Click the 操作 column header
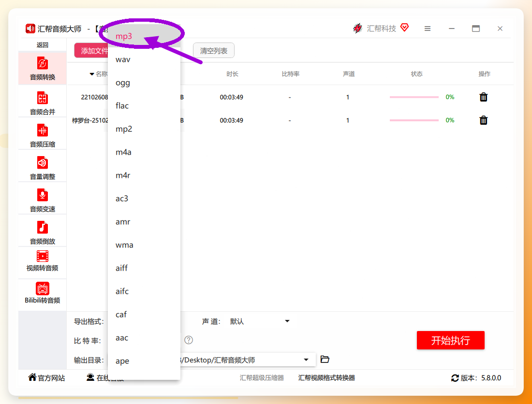The image size is (532, 404). (x=485, y=74)
